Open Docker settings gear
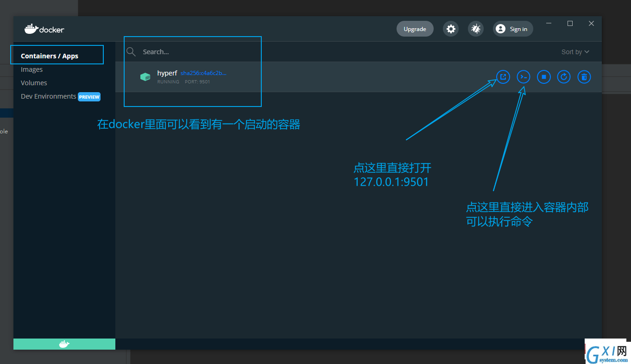631x364 pixels. point(451,29)
